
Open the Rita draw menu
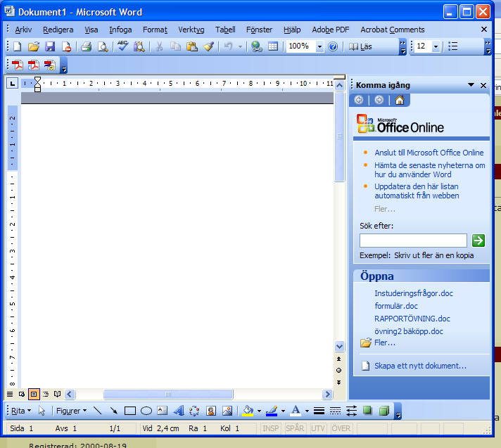21,411
